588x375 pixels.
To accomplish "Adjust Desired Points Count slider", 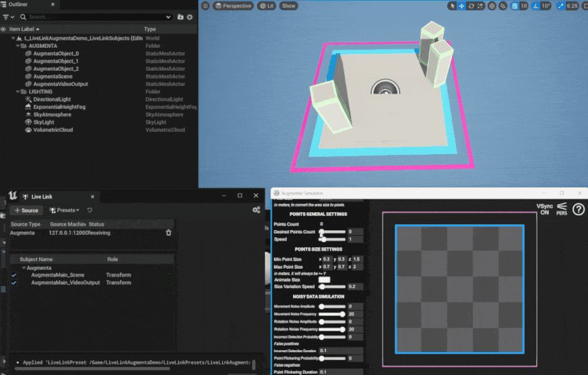I will tap(332, 232).
